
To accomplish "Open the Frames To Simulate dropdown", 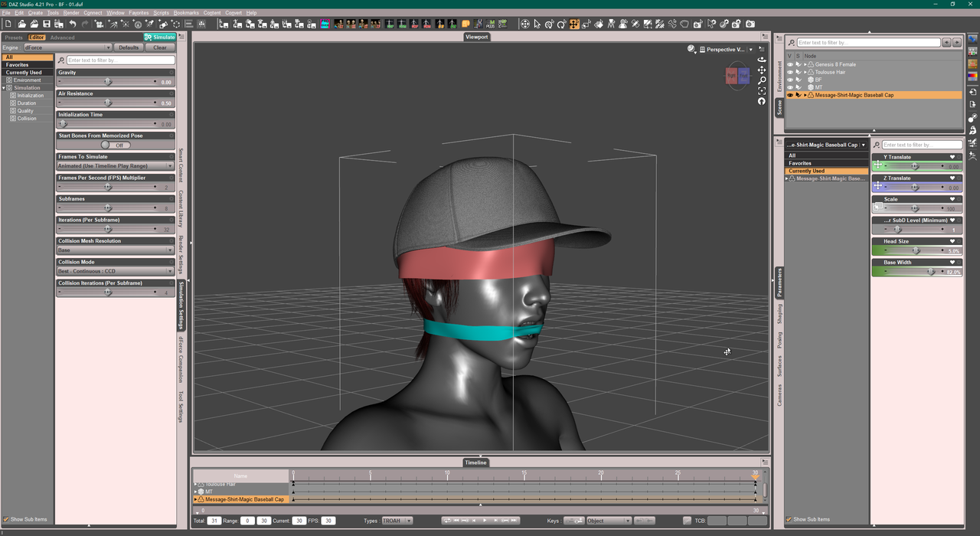I will pyautogui.click(x=116, y=166).
